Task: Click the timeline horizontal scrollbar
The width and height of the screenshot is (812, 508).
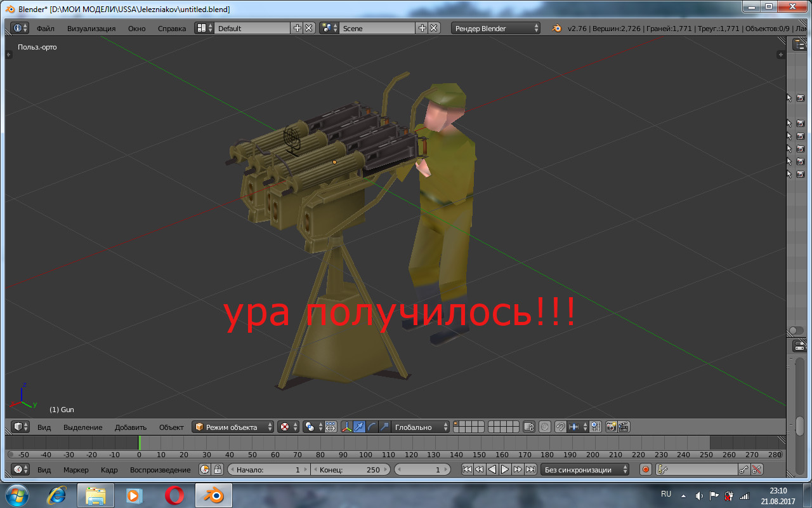Action: pyautogui.click(x=395, y=455)
